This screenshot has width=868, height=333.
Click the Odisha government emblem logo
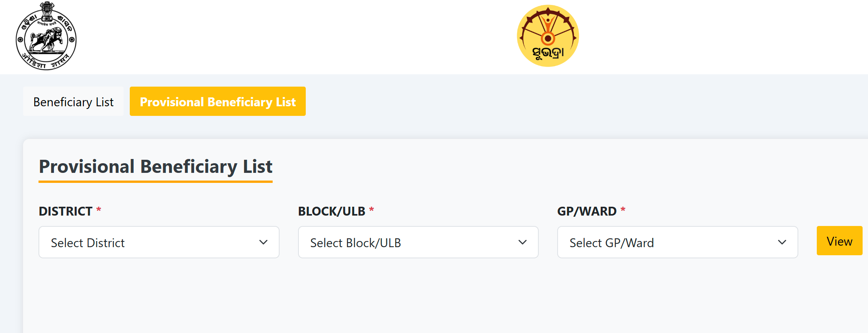point(46,36)
